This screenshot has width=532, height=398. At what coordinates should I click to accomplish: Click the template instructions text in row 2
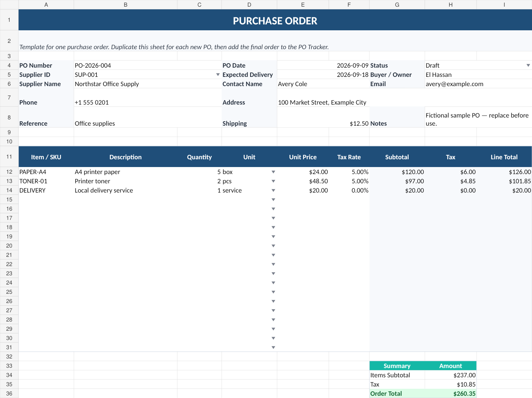(174, 47)
